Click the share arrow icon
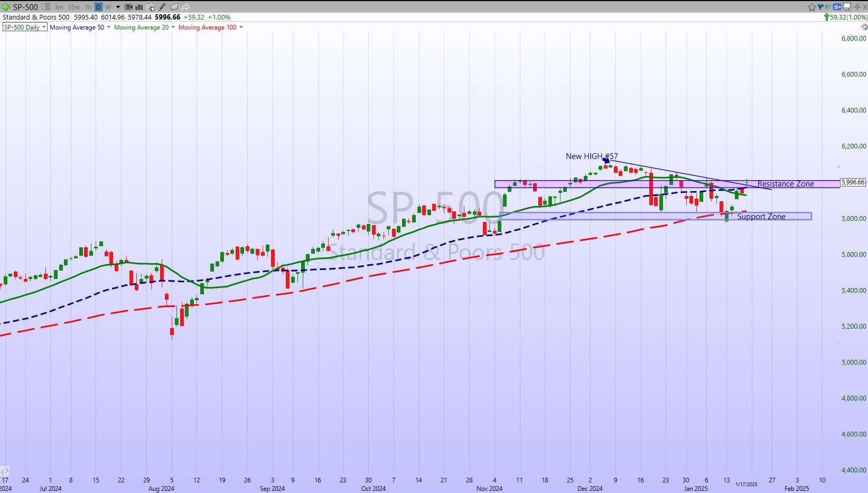Screen dimensions: 868x493 tap(185, 7)
